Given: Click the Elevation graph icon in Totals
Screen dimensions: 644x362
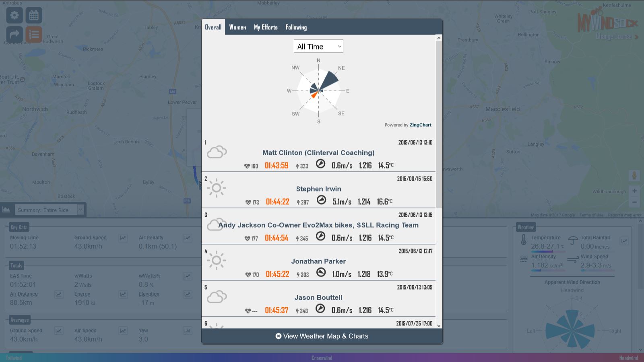Looking at the screenshot, I should pos(187,294).
